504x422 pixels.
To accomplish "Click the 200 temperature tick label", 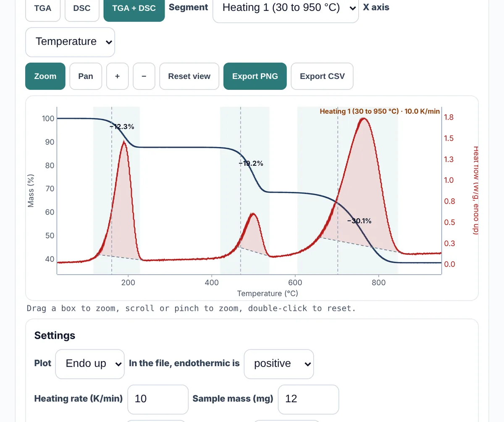I will click(x=128, y=283).
